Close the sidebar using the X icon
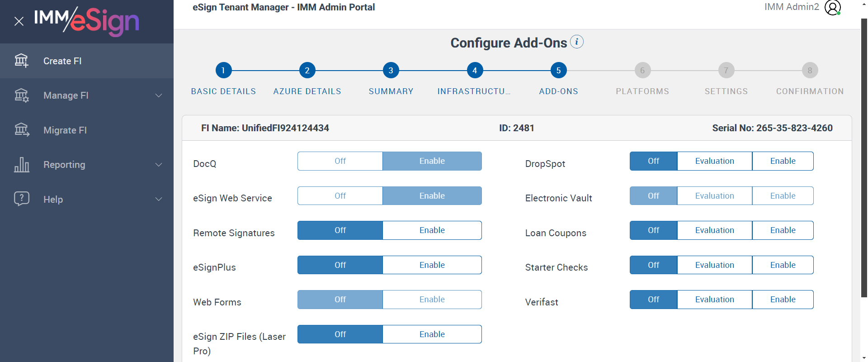 (x=19, y=21)
